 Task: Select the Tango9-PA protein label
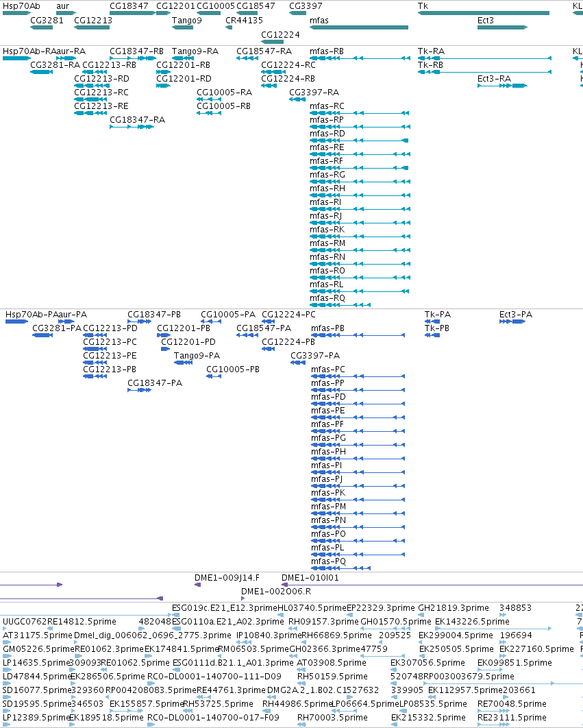pyautogui.click(x=197, y=356)
